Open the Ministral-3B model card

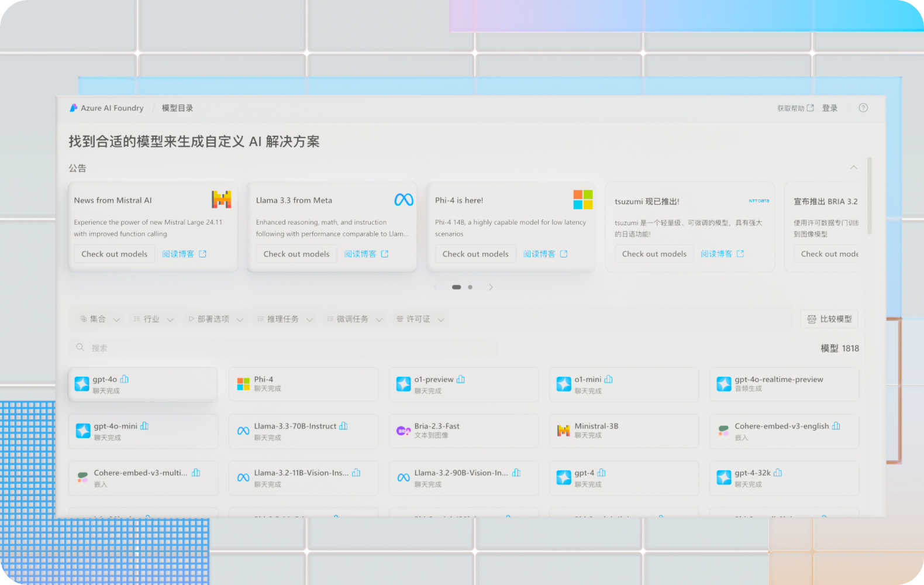click(624, 431)
